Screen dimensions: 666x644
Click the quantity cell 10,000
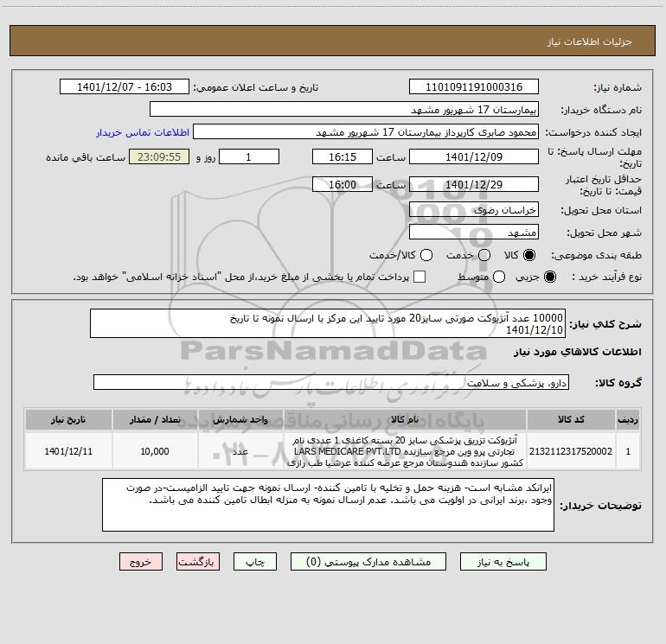155,451
